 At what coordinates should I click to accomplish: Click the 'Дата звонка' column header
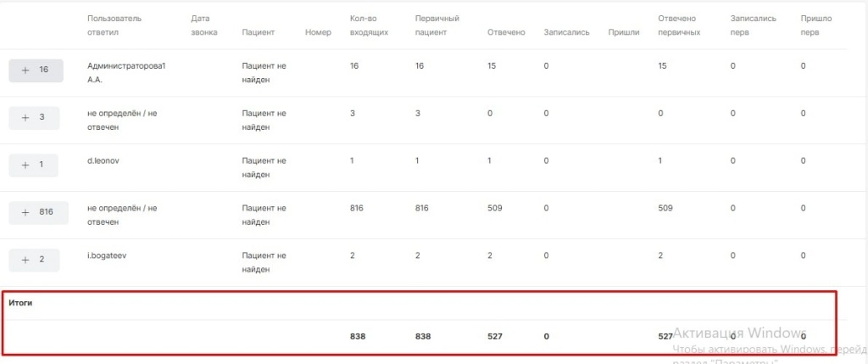(204, 25)
